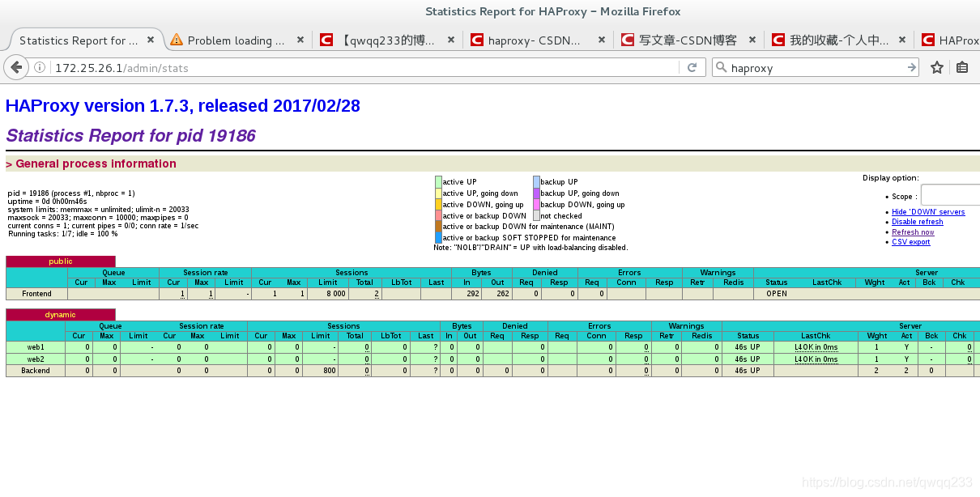Image resolution: width=980 pixels, height=497 pixels.
Task: Click the Refresh now link
Action: click(x=913, y=232)
